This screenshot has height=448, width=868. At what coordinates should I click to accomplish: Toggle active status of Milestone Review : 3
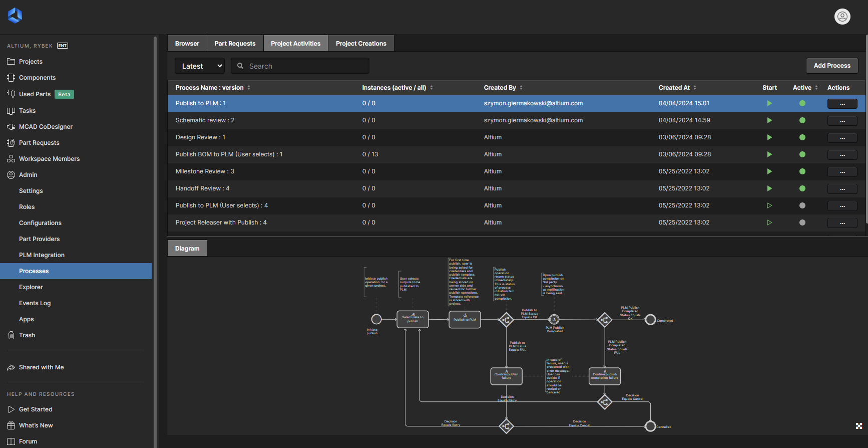(x=802, y=171)
